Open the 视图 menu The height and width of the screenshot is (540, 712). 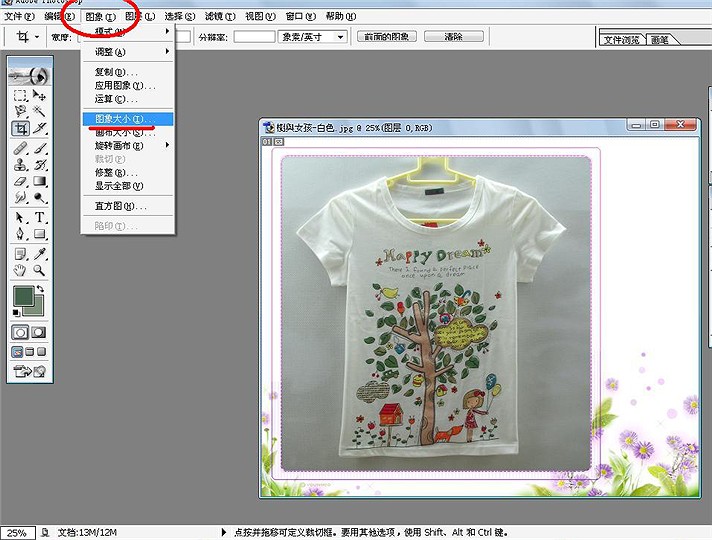point(261,16)
